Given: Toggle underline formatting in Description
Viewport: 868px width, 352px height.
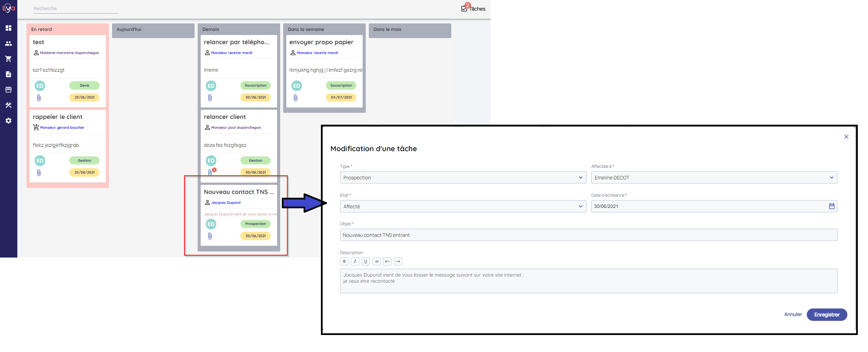Looking at the screenshot, I should tap(365, 261).
